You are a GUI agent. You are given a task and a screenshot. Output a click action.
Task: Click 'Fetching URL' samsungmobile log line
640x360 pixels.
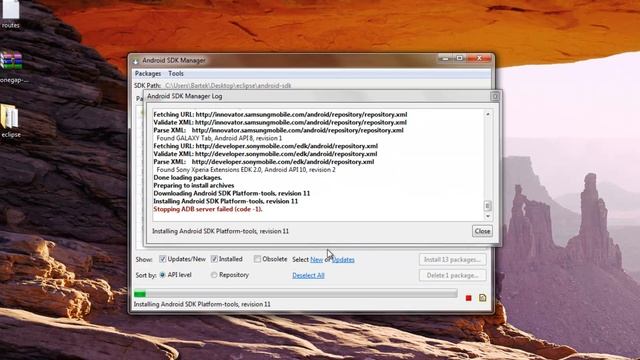coord(280,114)
